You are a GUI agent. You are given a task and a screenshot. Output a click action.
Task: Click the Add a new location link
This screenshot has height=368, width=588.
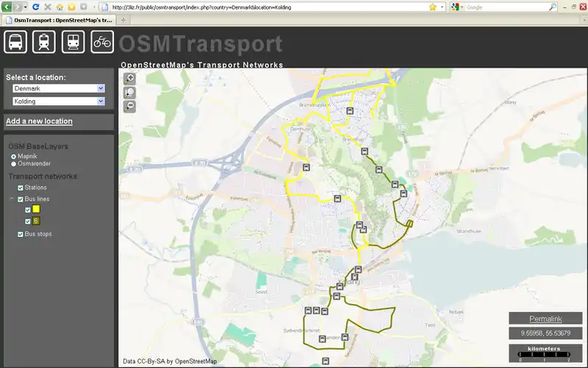[x=39, y=121]
